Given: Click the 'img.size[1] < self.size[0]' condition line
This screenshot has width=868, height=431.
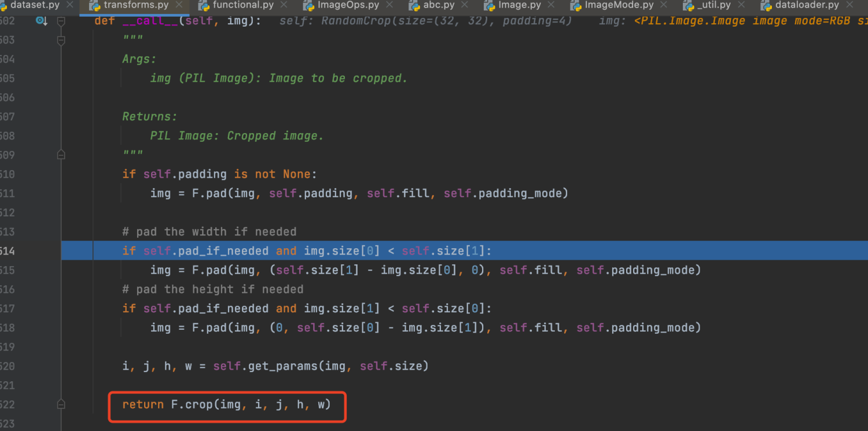Looking at the screenshot, I should pyautogui.click(x=307, y=308).
